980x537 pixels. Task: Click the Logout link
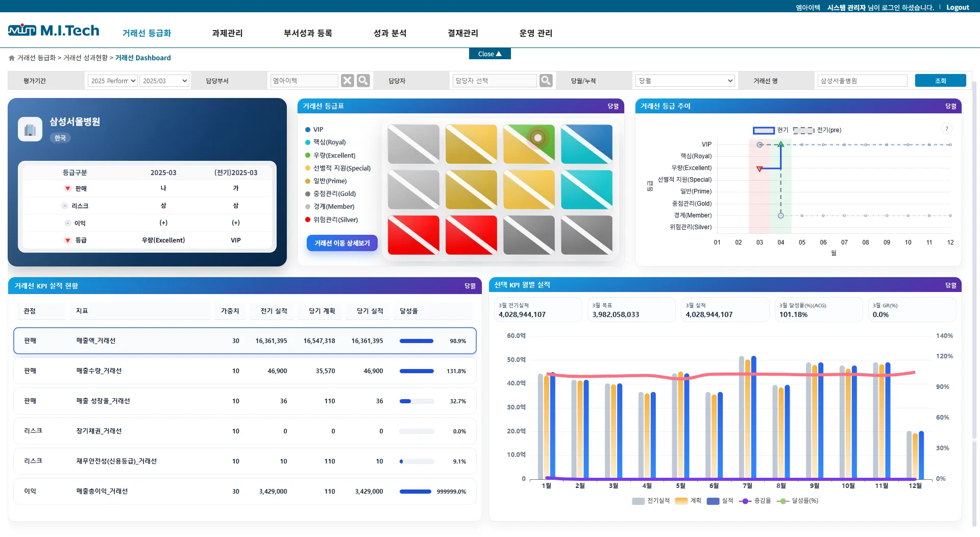(958, 7)
